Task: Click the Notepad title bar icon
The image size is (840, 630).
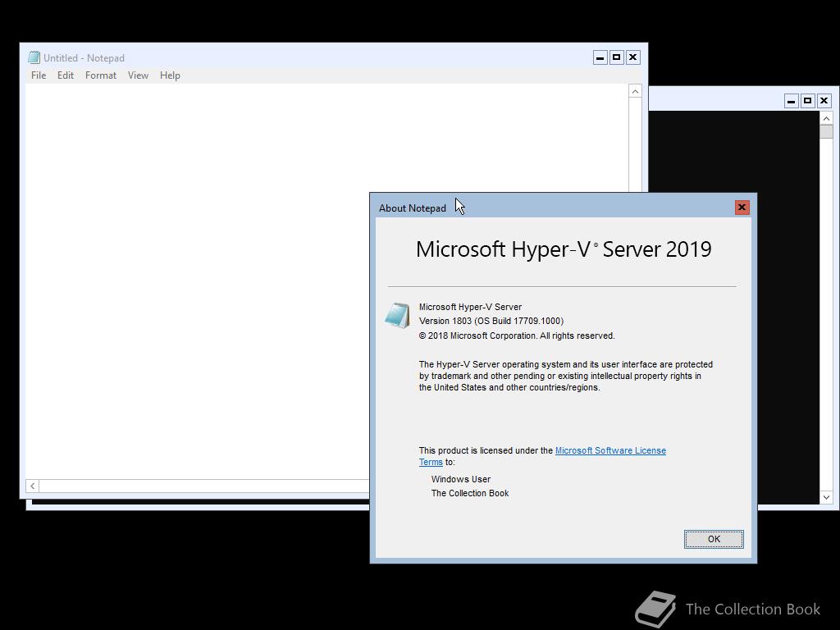Action: 34,57
